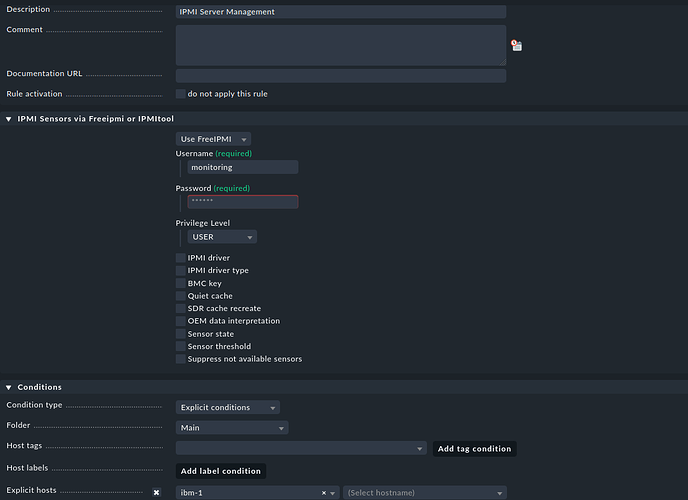
Task: Click the Add tag condition button
Action: 474,449
